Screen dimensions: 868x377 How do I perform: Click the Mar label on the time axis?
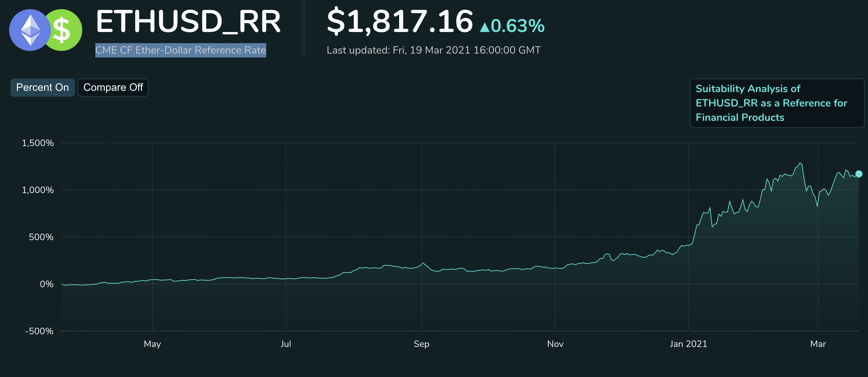pyautogui.click(x=819, y=344)
